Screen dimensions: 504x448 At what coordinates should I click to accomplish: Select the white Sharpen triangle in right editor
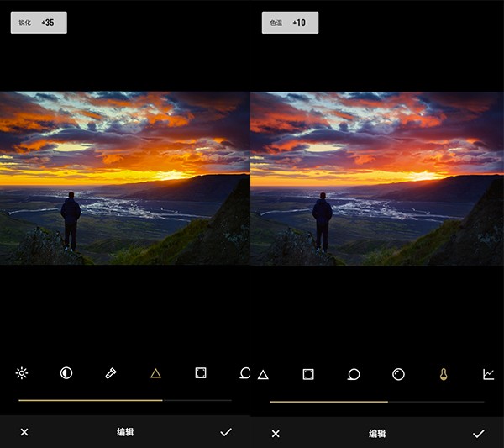263,375
